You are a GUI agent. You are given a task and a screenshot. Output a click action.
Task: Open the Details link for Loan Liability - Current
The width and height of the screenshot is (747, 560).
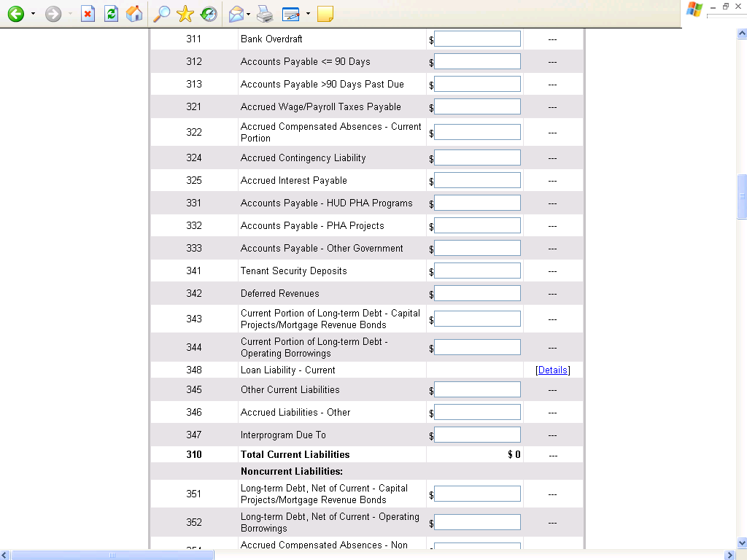(553, 370)
